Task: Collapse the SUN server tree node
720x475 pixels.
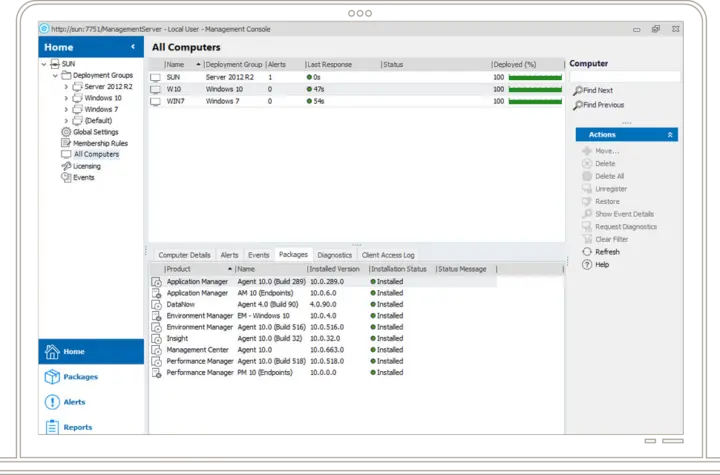Action: click(x=44, y=64)
